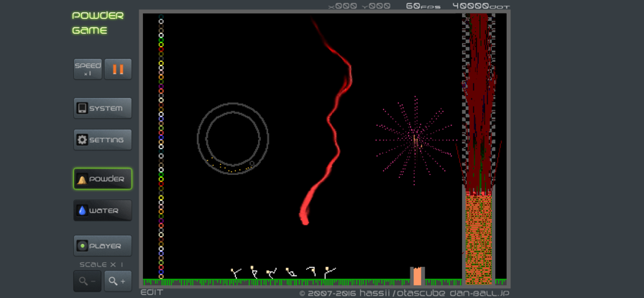Click the 40000dot counter
Screen dimensions: 644x298
[481, 6]
